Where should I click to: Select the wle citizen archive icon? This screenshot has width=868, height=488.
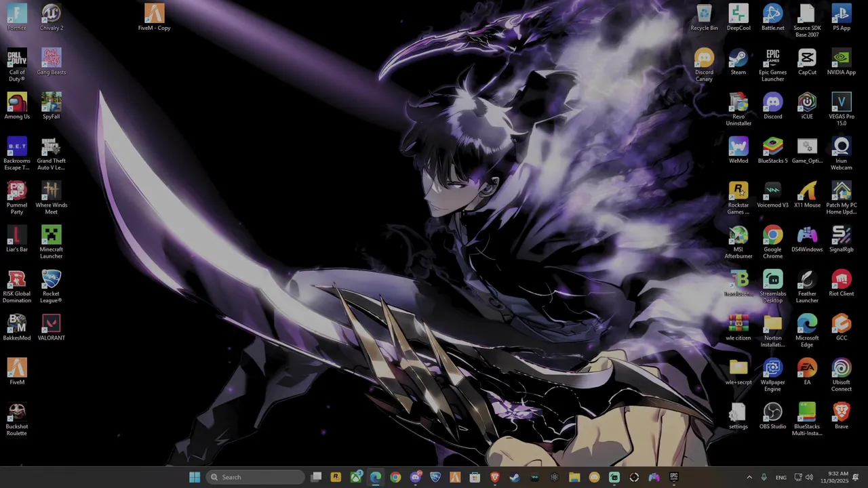click(x=738, y=327)
